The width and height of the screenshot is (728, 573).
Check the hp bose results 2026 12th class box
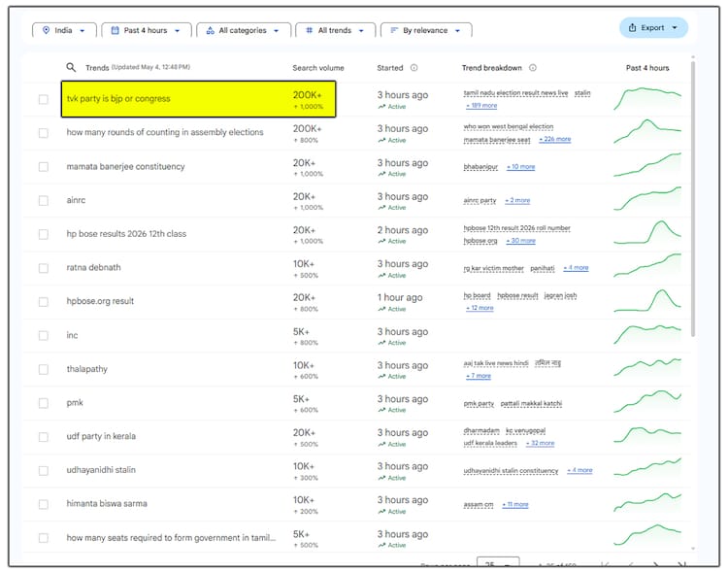43,234
